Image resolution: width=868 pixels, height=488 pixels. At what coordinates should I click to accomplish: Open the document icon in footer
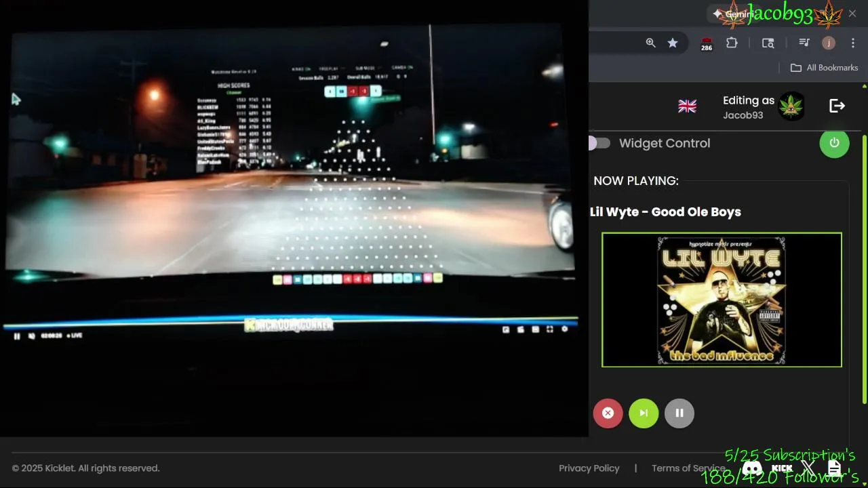tap(834, 468)
